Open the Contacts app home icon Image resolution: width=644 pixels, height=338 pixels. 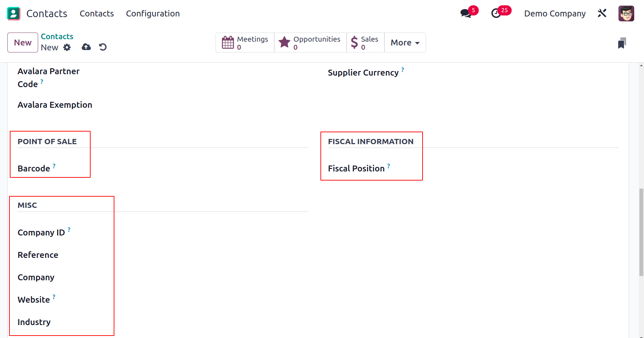[x=14, y=14]
